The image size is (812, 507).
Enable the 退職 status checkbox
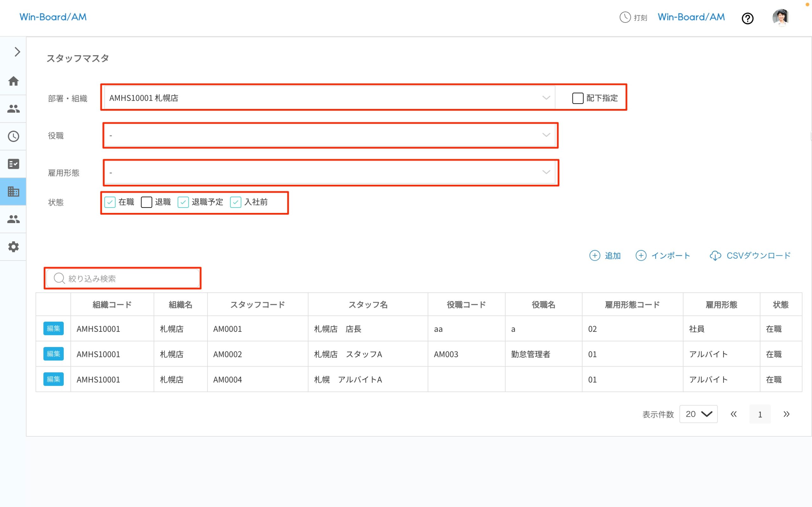pyautogui.click(x=146, y=202)
